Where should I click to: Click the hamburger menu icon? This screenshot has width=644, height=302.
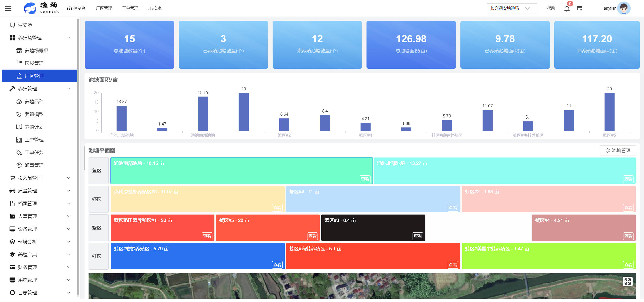(8, 8)
